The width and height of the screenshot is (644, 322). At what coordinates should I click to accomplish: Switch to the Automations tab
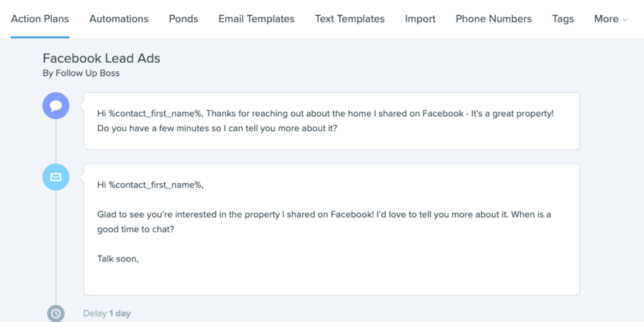click(x=119, y=19)
